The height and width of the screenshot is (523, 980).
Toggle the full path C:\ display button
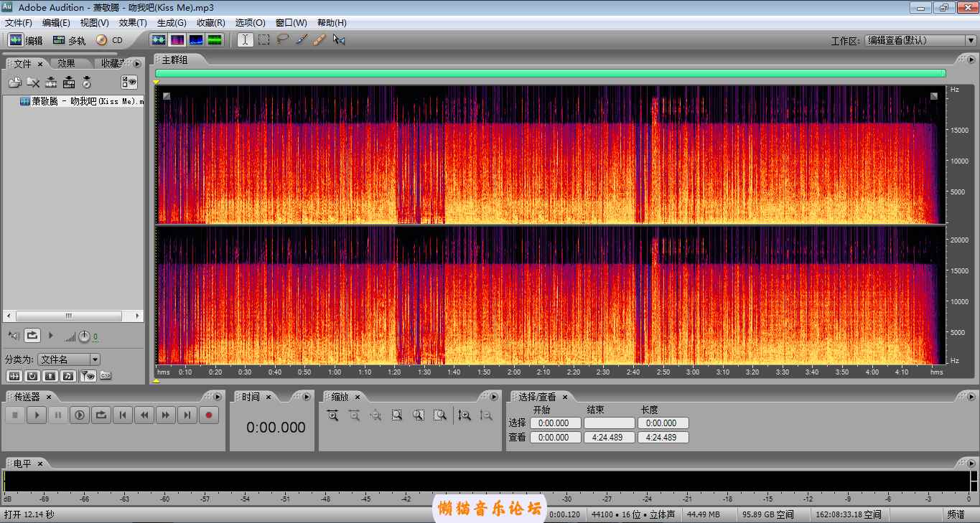coord(106,375)
